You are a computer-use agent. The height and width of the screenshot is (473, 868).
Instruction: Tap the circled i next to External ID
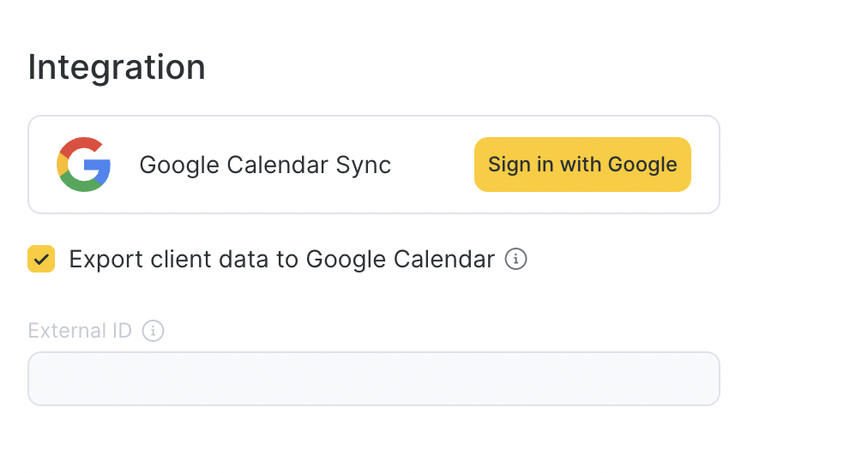coord(153,331)
